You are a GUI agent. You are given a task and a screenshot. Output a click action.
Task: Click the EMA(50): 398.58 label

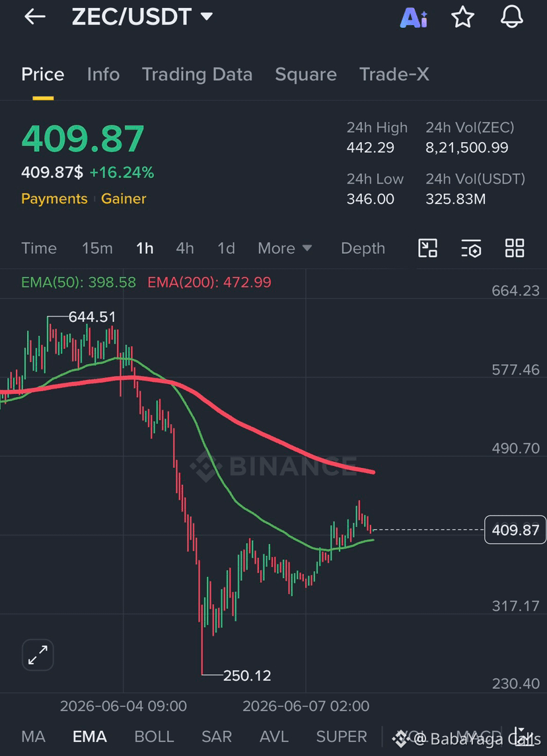[79, 282]
